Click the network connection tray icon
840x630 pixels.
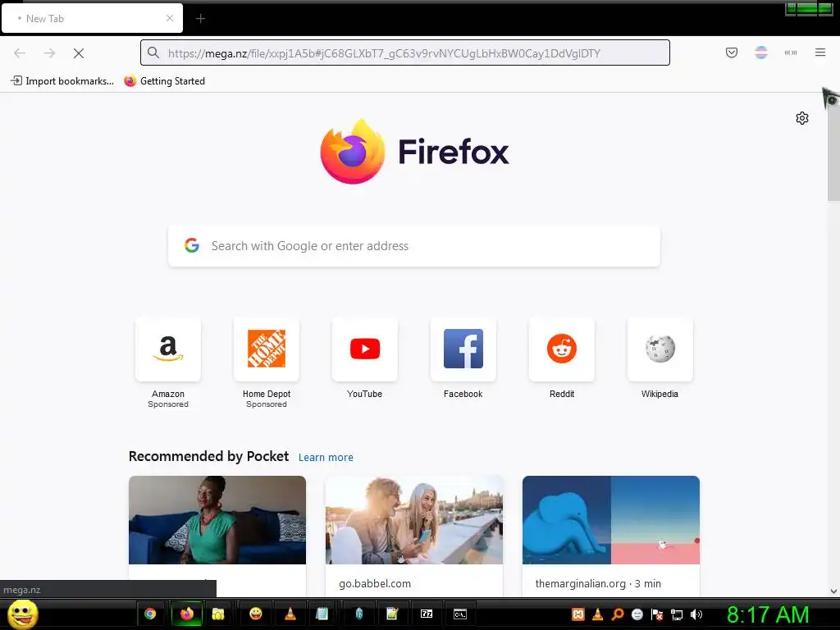click(x=677, y=614)
